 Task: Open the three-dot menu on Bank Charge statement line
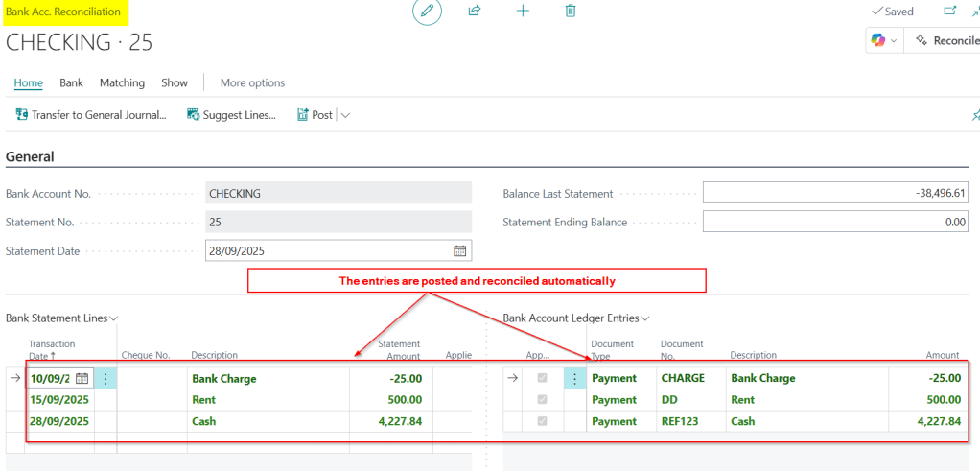coord(105,378)
